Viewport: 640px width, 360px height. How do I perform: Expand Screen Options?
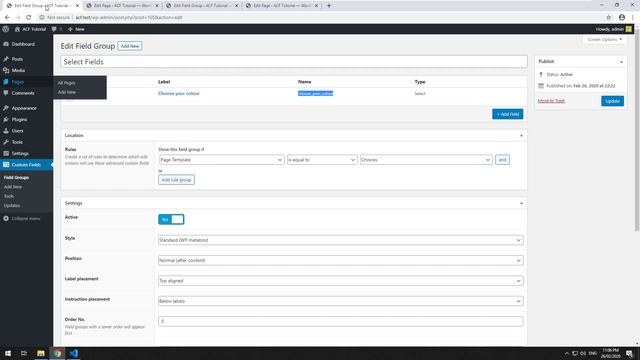pos(604,40)
